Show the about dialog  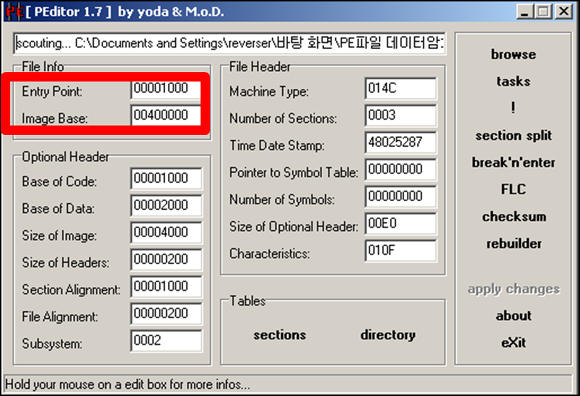click(514, 316)
